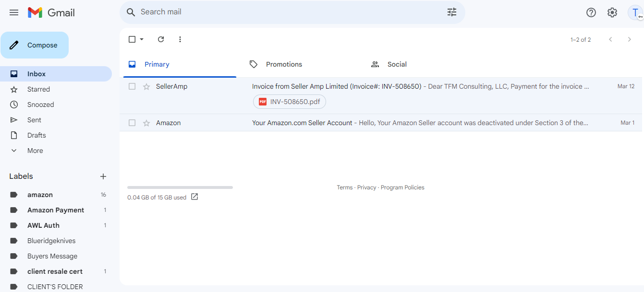Star the Amazon email

click(x=146, y=123)
